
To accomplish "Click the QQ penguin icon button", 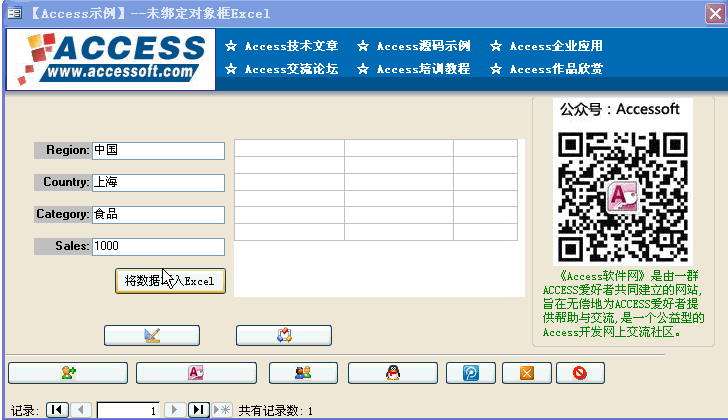I will tap(393, 373).
